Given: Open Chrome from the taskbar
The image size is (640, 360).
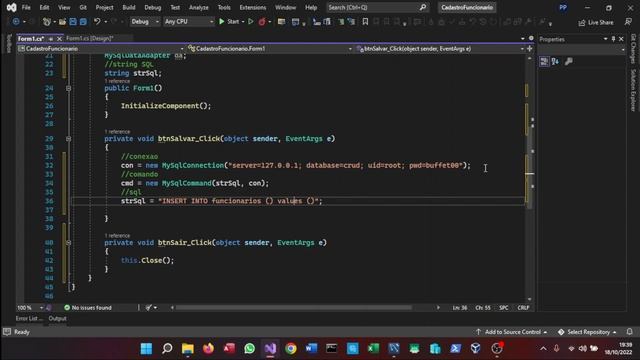Looking at the screenshot, I should coord(291,348).
